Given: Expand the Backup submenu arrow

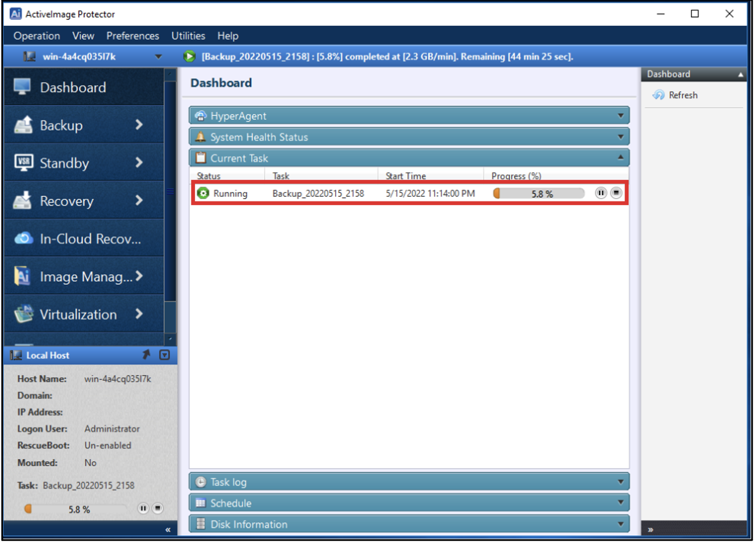Looking at the screenshot, I should [139, 125].
